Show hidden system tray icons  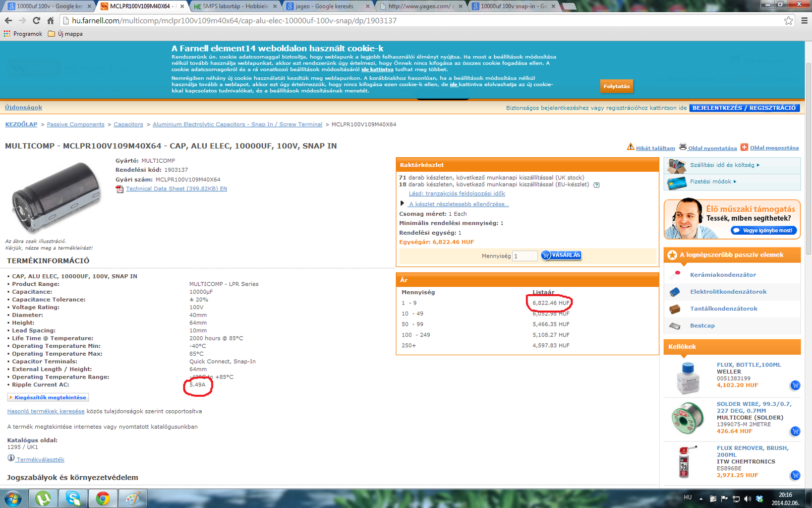coord(701,499)
